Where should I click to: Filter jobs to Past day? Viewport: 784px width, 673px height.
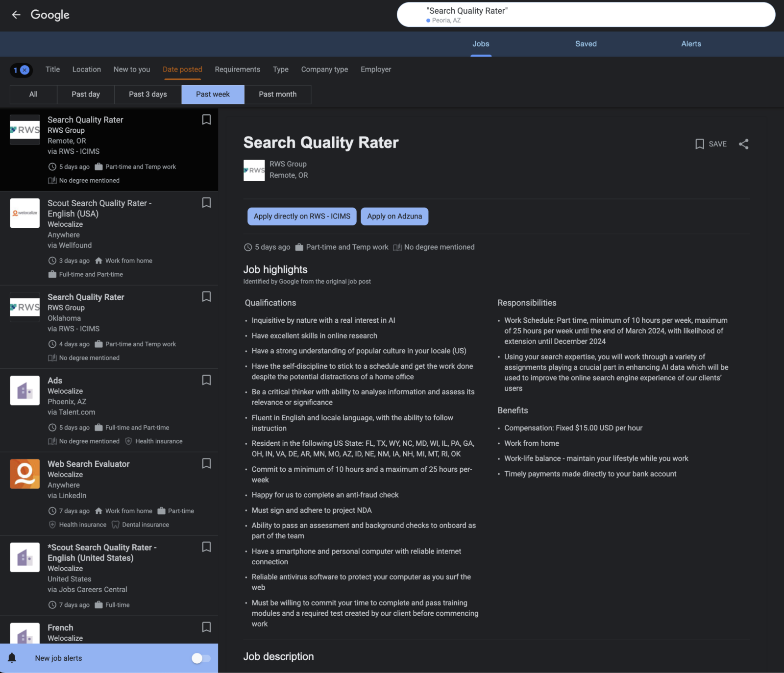86,95
